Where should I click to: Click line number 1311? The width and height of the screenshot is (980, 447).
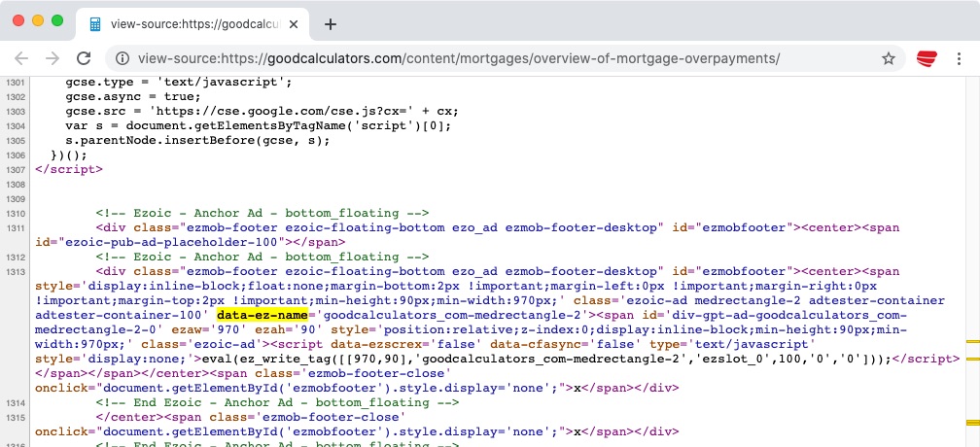click(15, 228)
